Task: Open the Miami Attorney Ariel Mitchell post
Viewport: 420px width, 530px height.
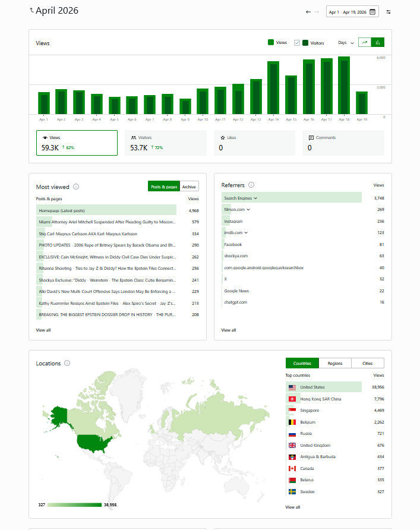Action: 107,222
